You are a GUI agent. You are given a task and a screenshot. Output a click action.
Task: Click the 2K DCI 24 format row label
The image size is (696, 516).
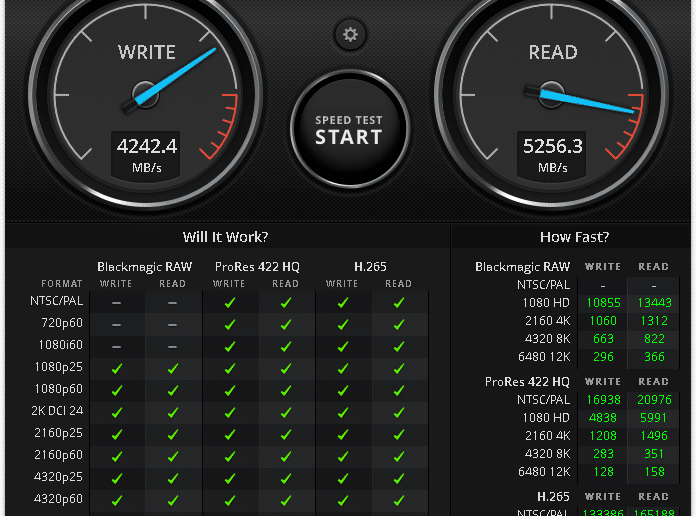pos(57,411)
